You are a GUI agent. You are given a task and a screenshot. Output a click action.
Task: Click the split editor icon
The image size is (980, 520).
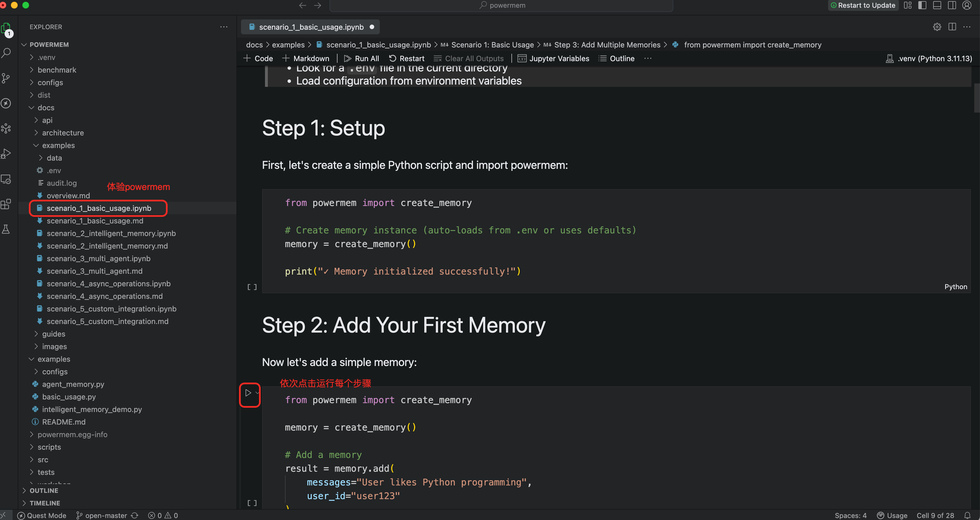pyautogui.click(x=952, y=27)
